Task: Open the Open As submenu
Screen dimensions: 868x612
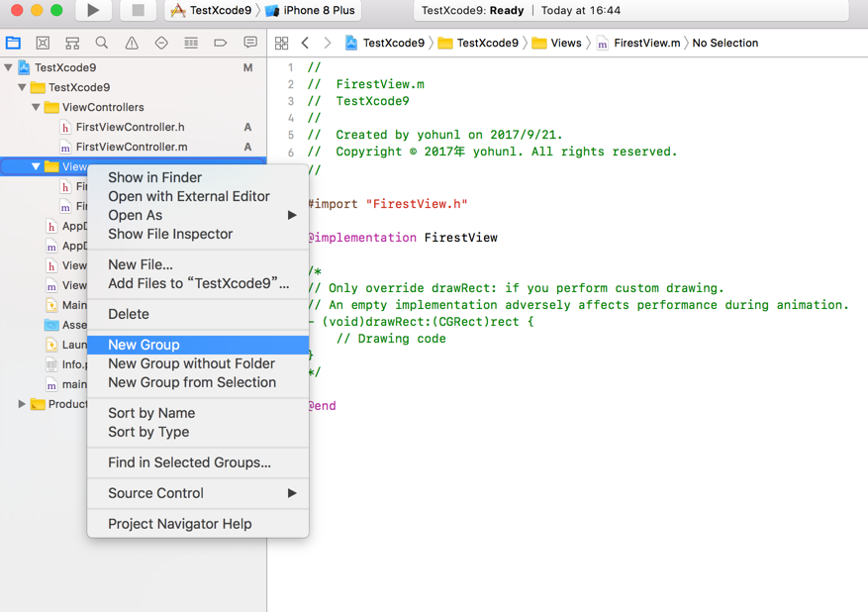Action: pyautogui.click(x=198, y=215)
